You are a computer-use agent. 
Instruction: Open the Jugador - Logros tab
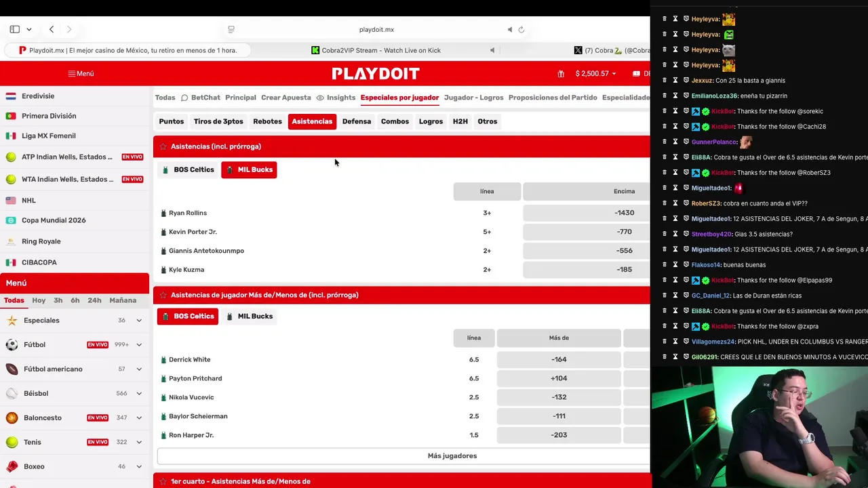(x=473, y=98)
